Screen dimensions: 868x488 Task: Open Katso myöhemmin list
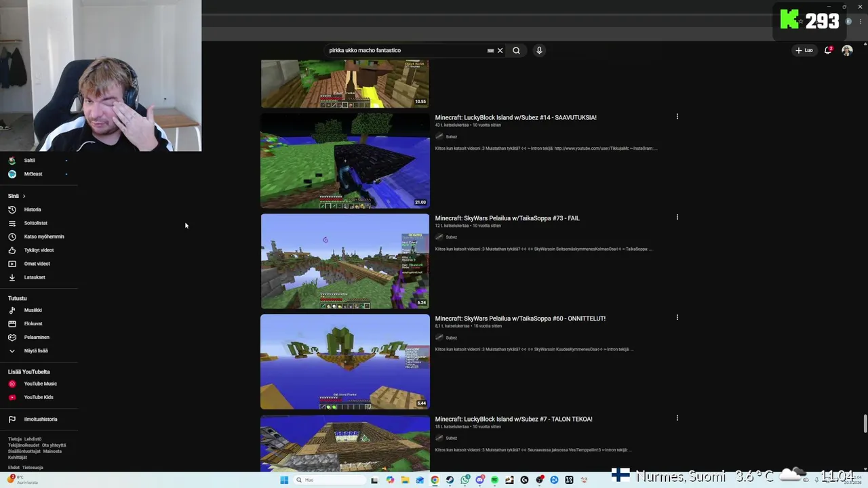[x=43, y=237]
